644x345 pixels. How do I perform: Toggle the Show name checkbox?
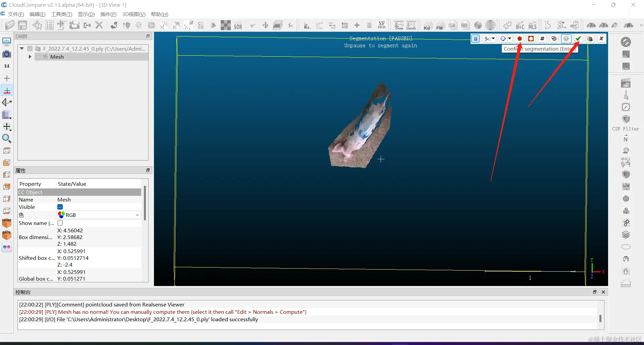click(x=60, y=223)
